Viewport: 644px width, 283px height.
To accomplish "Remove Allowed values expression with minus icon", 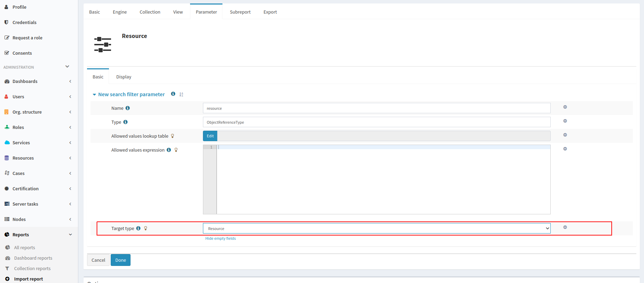I will click(565, 149).
